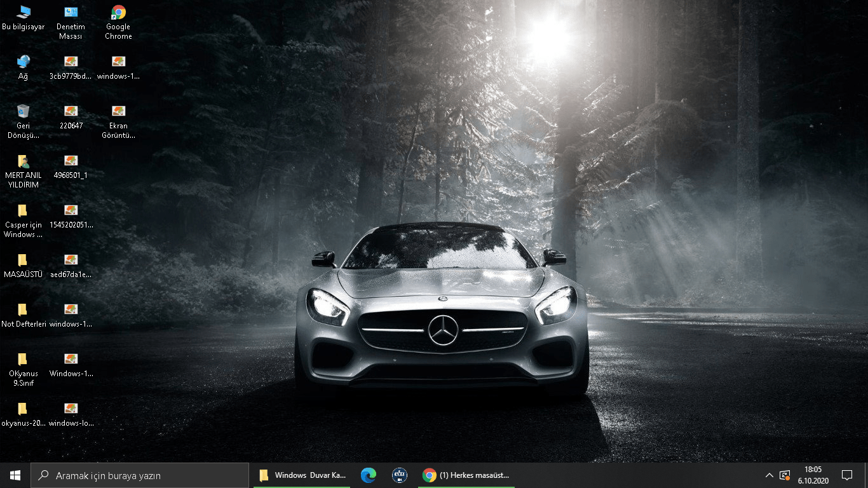Select the windows-lo... image file
This screenshot has width=868, height=488.
(x=71, y=414)
